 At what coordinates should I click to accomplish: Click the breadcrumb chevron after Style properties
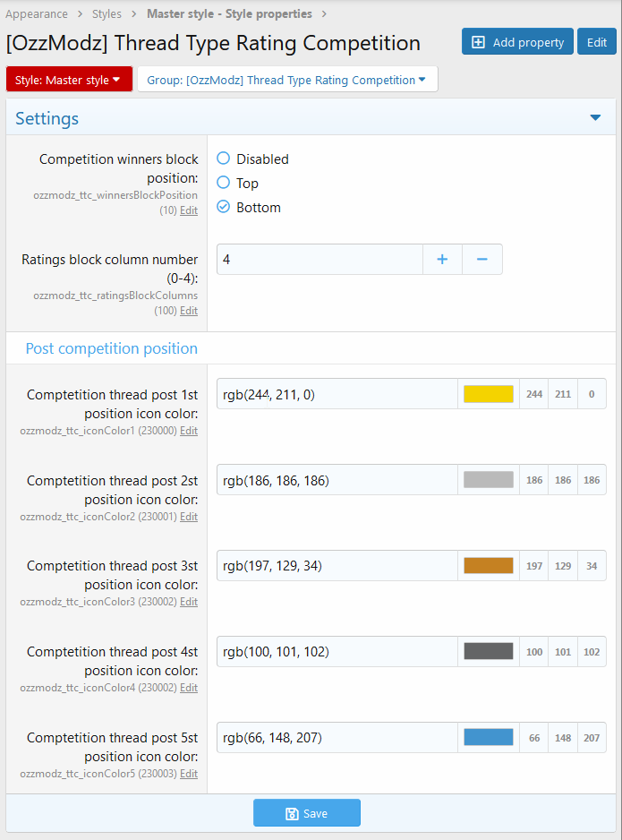tap(324, 14)
